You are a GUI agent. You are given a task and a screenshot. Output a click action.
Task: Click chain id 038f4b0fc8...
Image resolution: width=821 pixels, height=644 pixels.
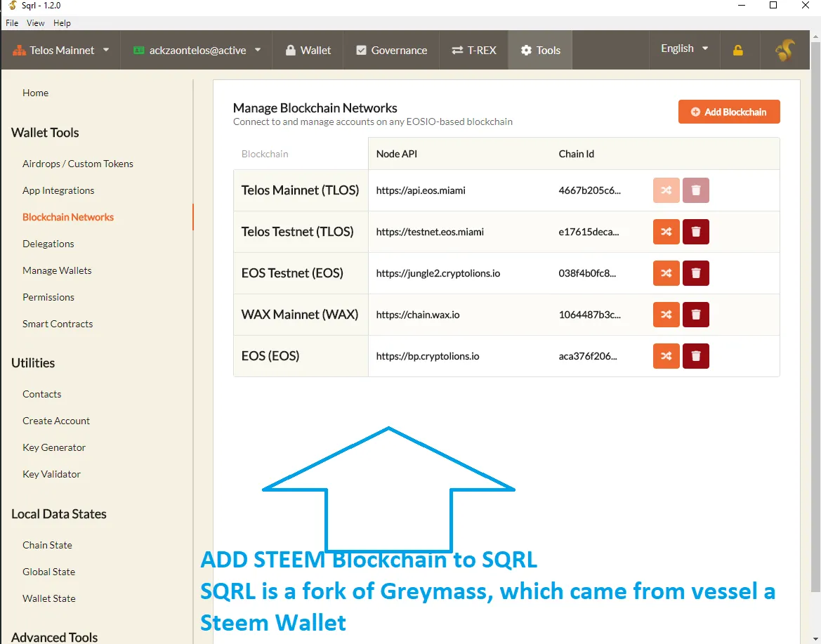[x=587, y=272]
